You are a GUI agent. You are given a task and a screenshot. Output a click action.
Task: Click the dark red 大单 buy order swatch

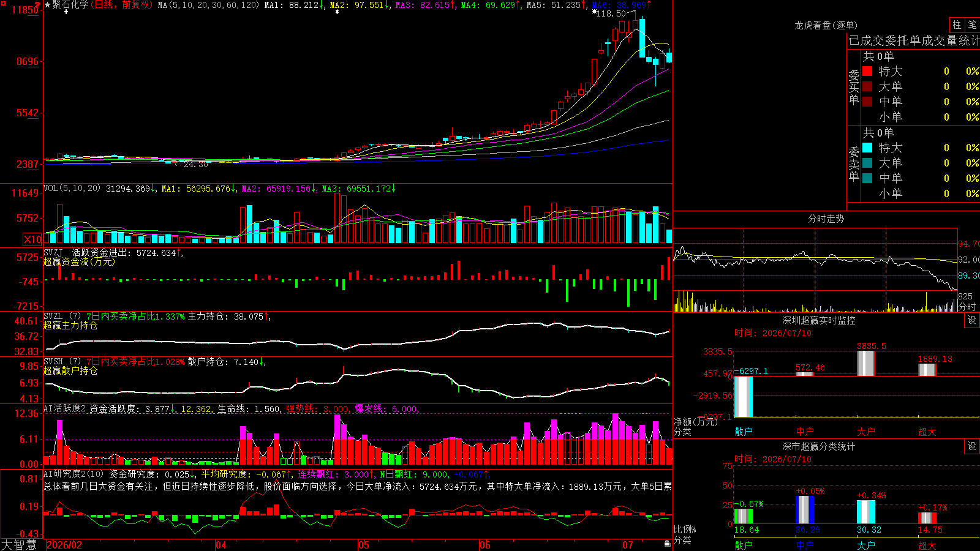pyautogui.click(x=867, y=86)
